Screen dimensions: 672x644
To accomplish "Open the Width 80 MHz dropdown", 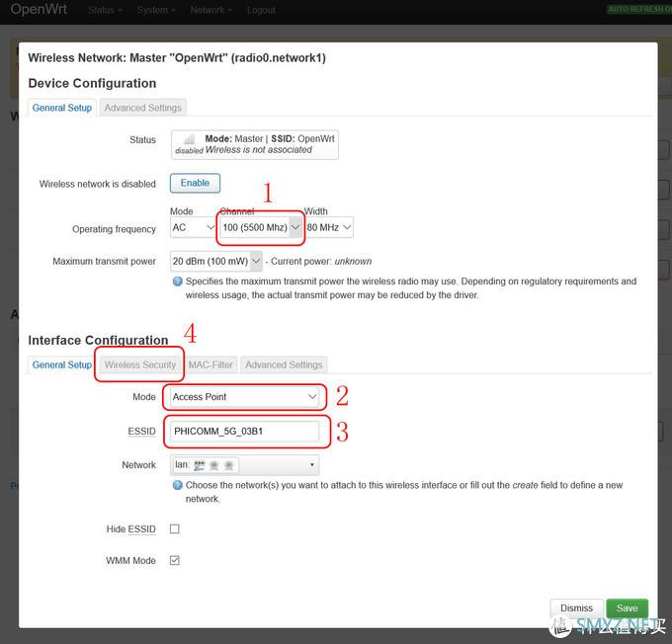I will tap(329, 227).
